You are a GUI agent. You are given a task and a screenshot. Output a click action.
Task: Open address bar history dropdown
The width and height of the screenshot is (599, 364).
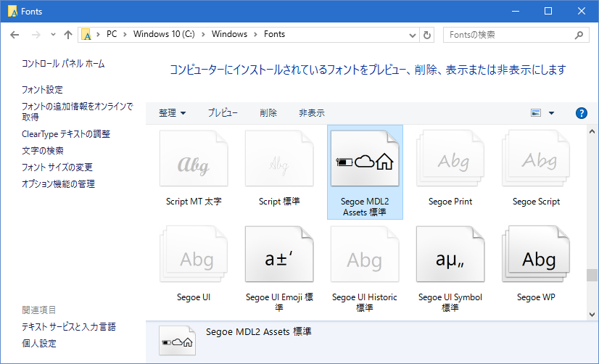412,35
